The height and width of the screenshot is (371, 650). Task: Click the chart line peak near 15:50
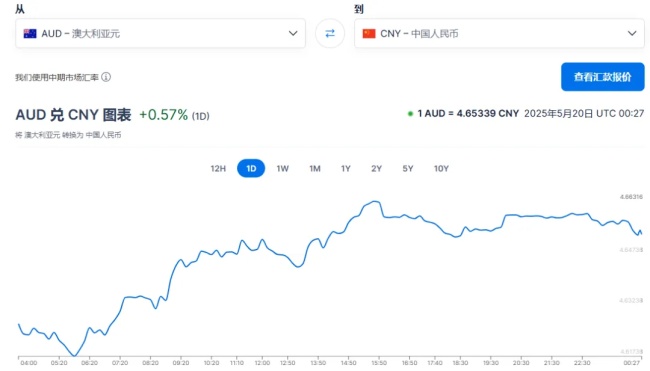pyautogui.click(x=375, y=202)
